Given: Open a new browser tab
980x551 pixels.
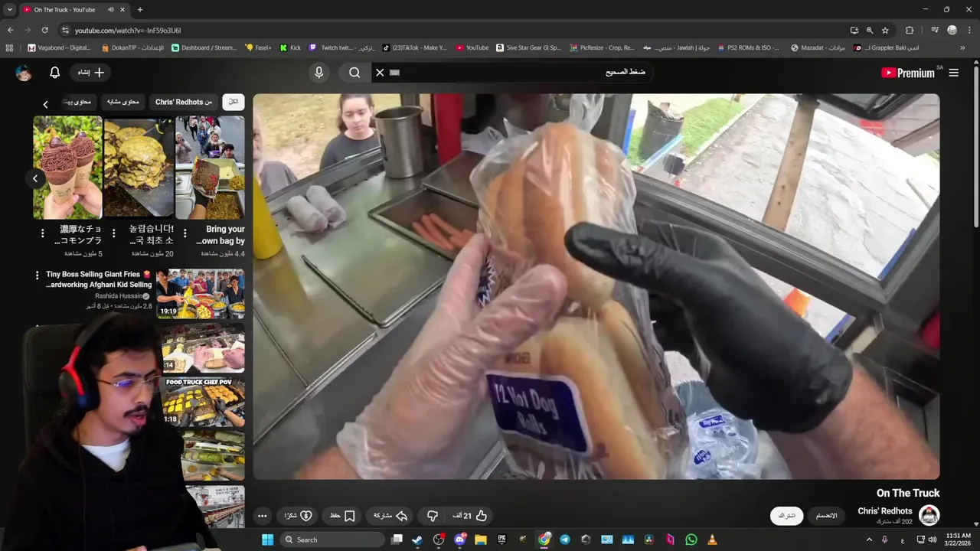Looking at the screenshot, I should pyautogui.click(x=139, y=9).
